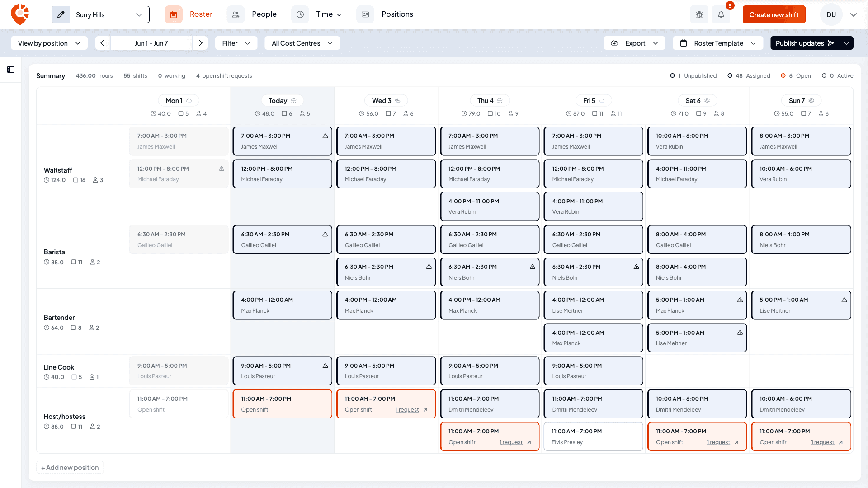Click Add new position
Screen dimensions: 868x488
point(70,468)
